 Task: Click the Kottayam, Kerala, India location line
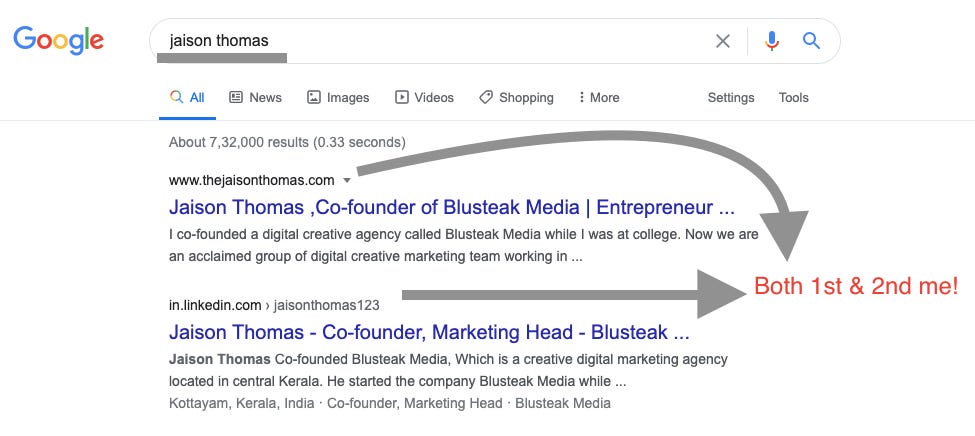coord(390,403)
